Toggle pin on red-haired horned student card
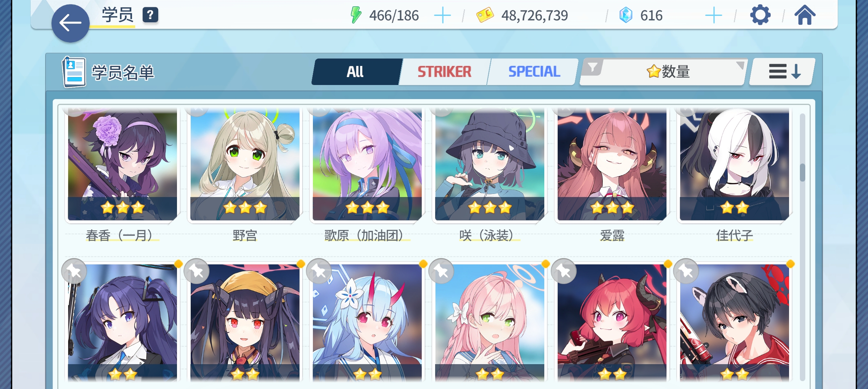Viewport: 868px width, 389px height. tap(564, 271)
